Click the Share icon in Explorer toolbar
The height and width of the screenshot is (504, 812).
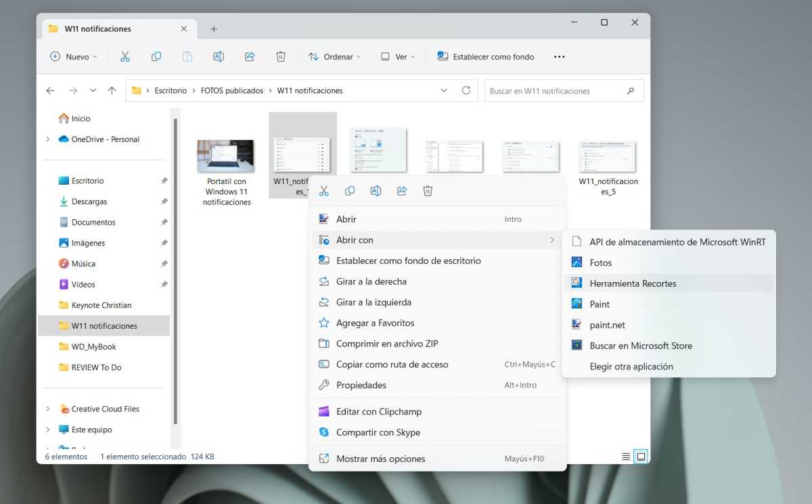point(250,57)
